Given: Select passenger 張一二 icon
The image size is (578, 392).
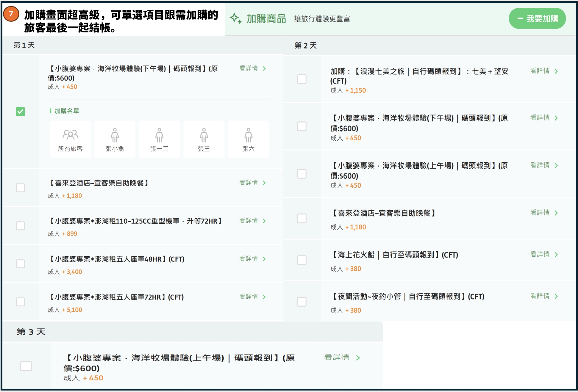Looking at the screenshot, I should pyautogui.click(x=160, y=139).
